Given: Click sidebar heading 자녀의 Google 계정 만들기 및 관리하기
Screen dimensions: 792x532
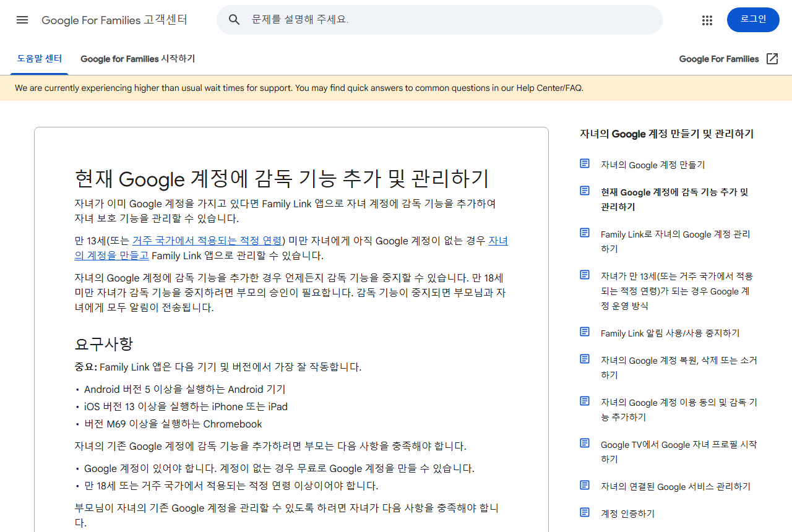Looking at the screenshot, I should [x=666, y=134].
